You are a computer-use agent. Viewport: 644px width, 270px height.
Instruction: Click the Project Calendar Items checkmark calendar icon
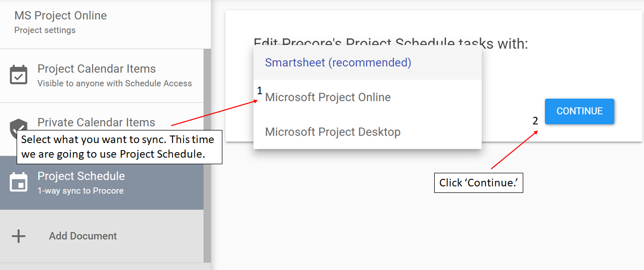pyautogui.click(x=19, y=75)
